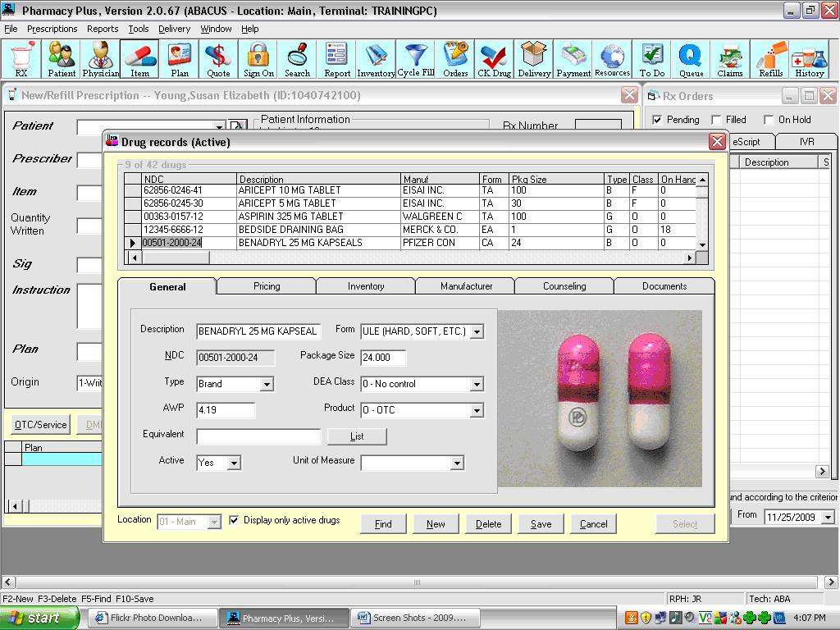The width and height of the screenshot is (840, 630).
Task: Open the Payment terminal icon
Action: (573, 59)
